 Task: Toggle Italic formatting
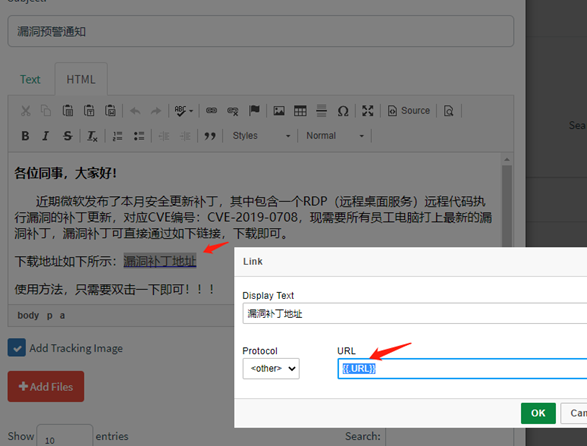tap(46, 136)
